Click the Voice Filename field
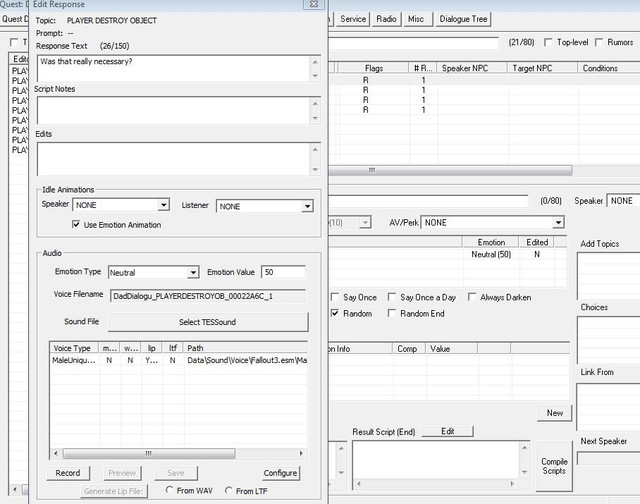The width and height of the screenshot is (640, 504). pos(208,296)
